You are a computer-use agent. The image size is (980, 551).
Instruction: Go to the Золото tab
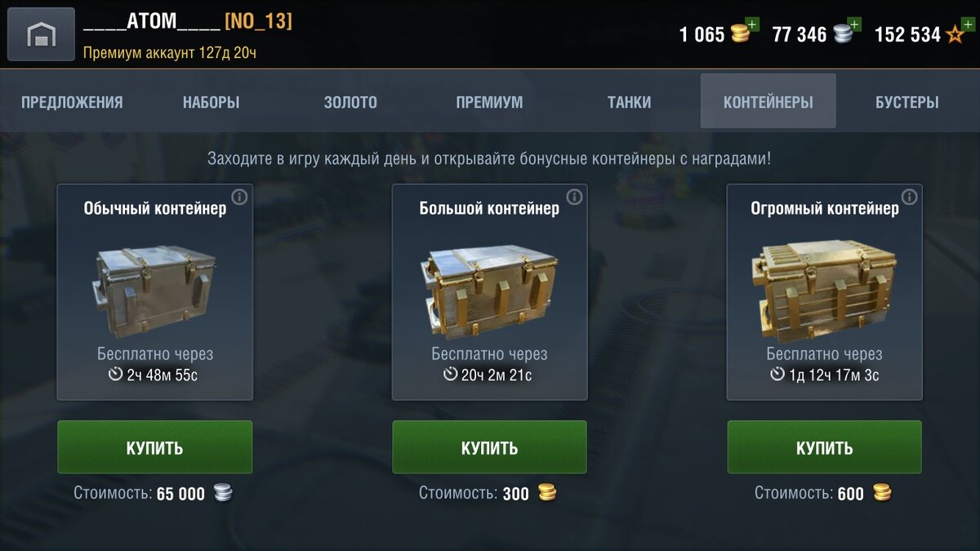tap(350, 102)
